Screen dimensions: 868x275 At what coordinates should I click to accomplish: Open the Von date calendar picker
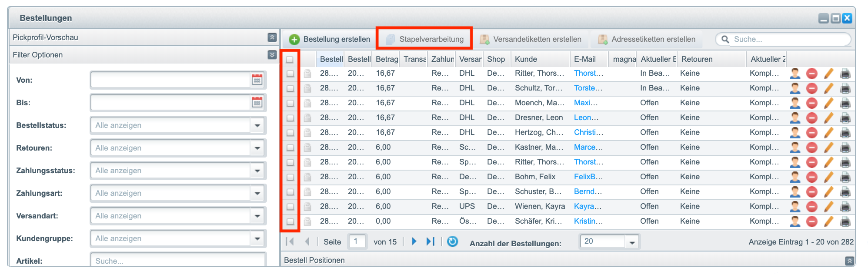257,80
